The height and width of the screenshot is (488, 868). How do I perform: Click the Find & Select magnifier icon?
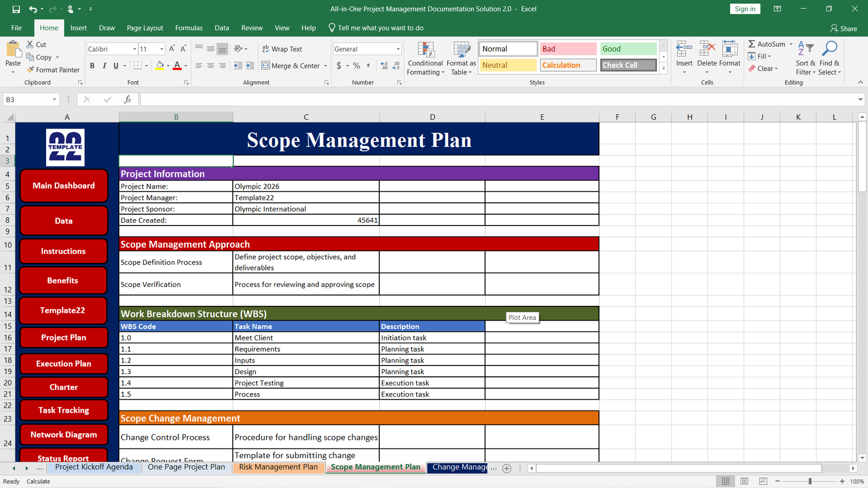click(829, 49)
